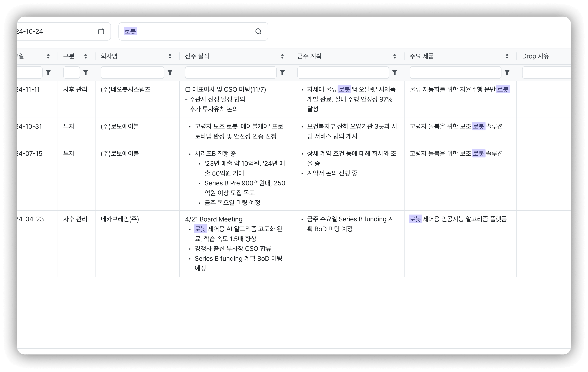Click the 회사명 filter text box
Viewport: 588px width, 372px height.
point(132,72)
